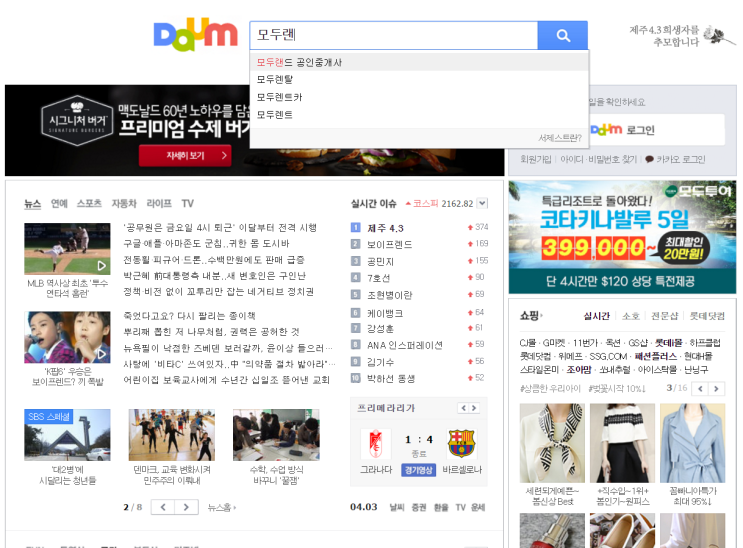Open trending issue ANA 인스퍼레이션

click(405, 345)
